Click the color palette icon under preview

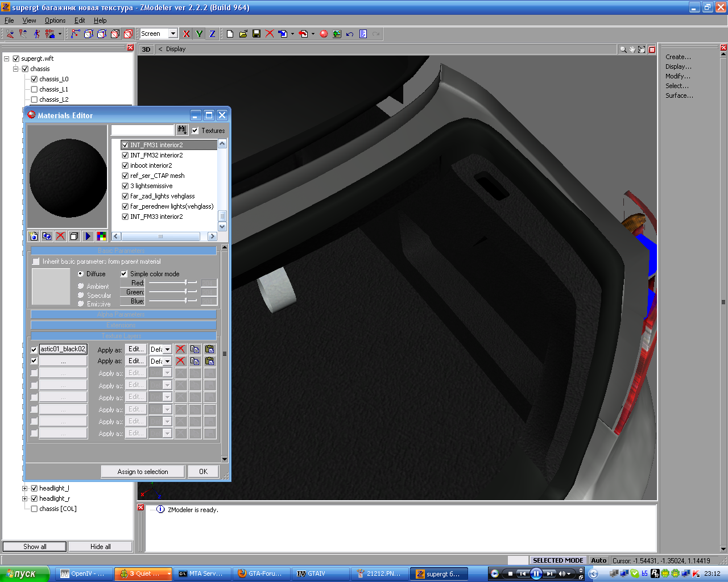click(101, 236)
